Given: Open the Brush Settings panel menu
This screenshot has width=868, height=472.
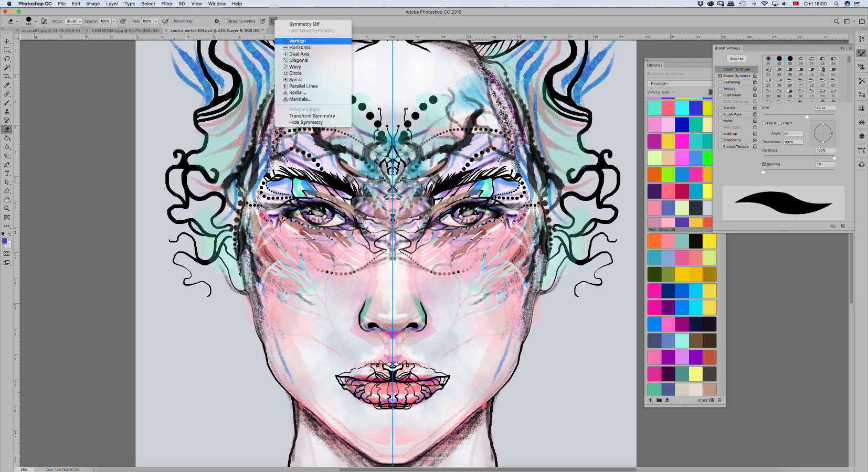Looking at the screenshot, I should (x=851, y=48).
